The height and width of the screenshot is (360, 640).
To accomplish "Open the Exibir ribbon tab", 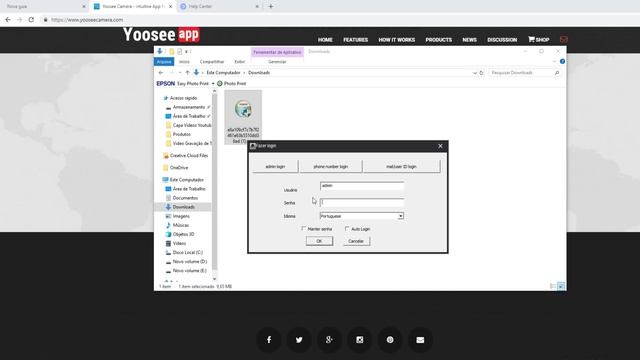I will click(240, 62).
